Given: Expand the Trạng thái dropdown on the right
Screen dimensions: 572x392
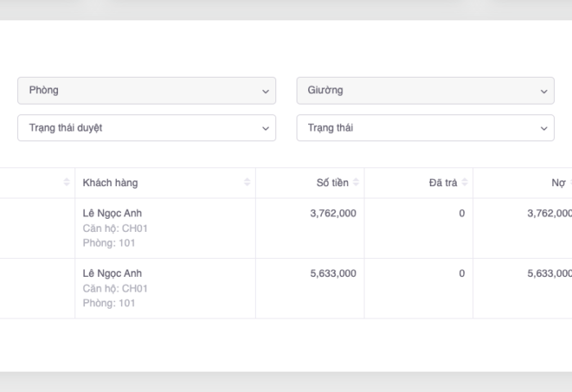Looking at the screenshot, I should coord(425,128).
